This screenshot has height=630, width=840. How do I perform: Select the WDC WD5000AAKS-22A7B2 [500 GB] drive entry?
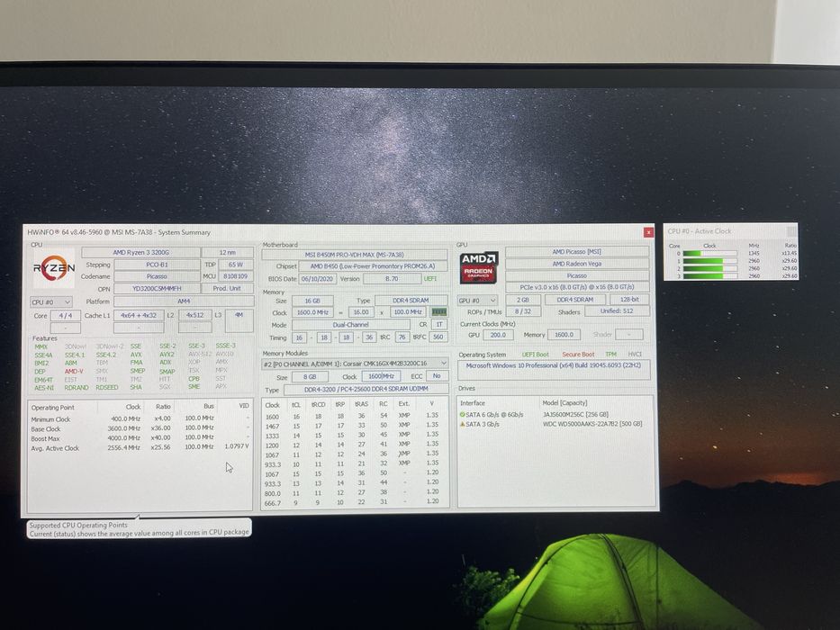(592, 424)
